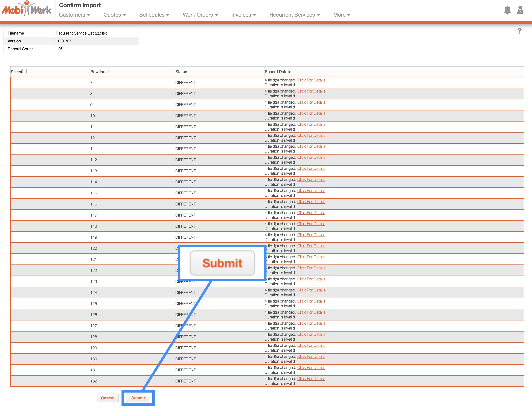
Task: Click the notifications bell icon
Action: [507, 10]
